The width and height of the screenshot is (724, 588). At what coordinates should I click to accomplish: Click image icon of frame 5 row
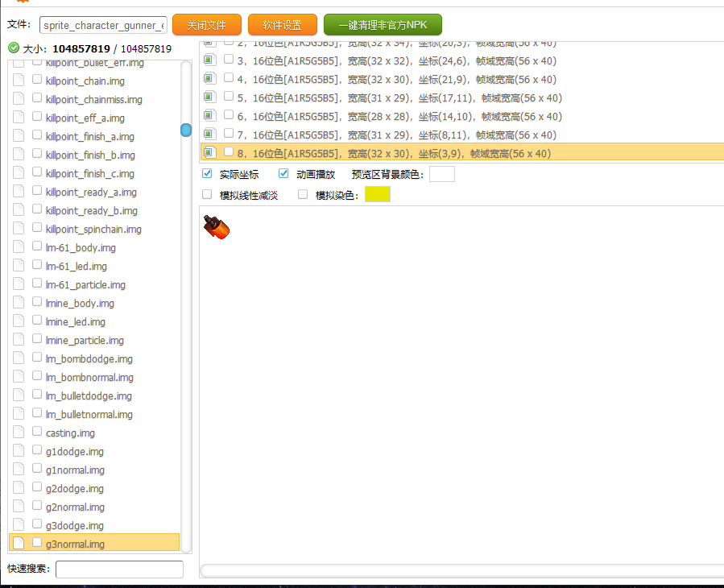209,97
